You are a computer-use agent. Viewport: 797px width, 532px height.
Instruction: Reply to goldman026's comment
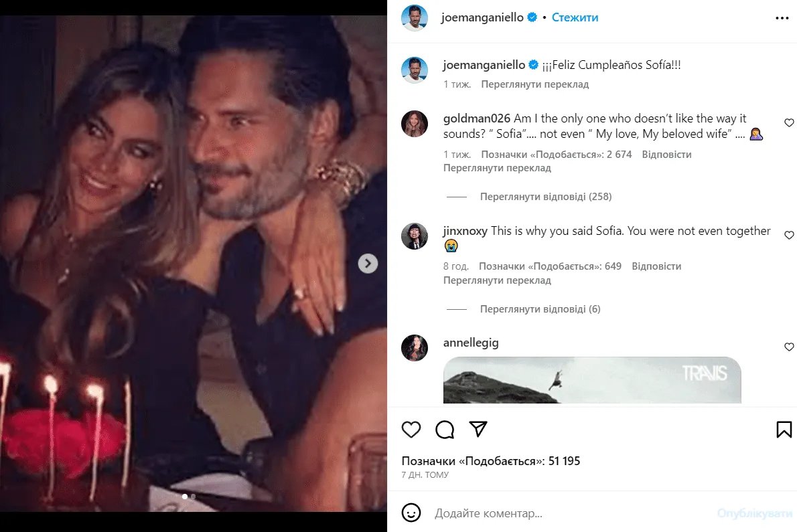tap(666, 155)
